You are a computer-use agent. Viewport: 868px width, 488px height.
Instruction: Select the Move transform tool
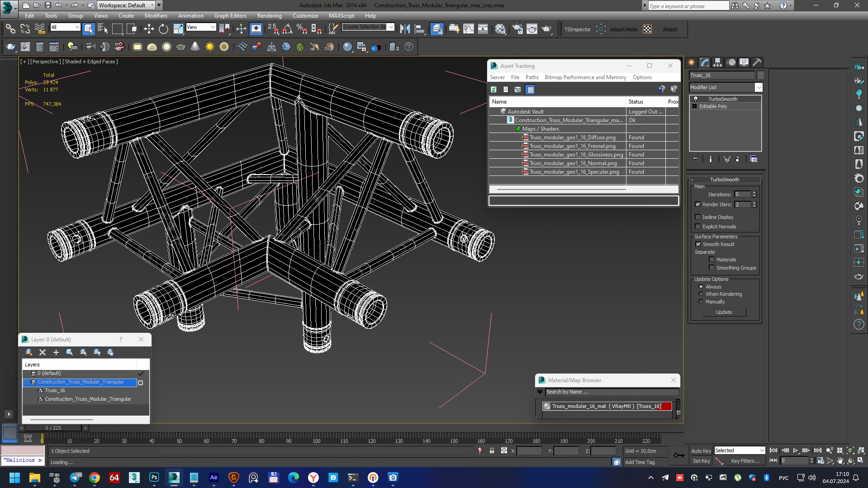pyautogui.click(x=149, y=29)
